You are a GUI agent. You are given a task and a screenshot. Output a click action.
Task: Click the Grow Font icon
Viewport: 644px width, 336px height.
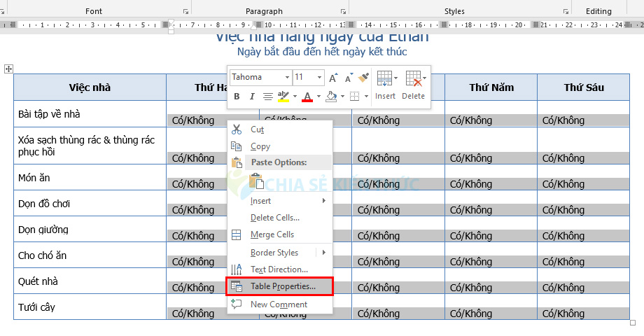[x=333, y=77]
